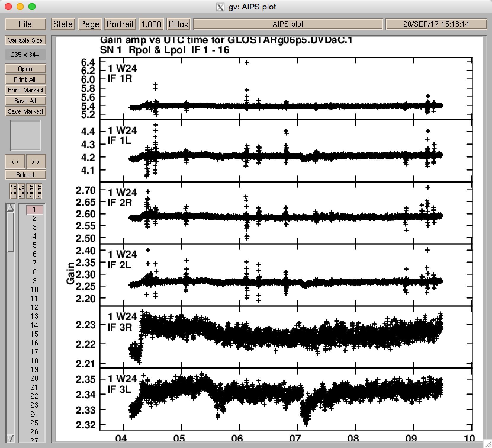Click the third page-mark icon (current page)
Image resolution: width=492 pixels, height=448 pixels.
coord(30,191)
